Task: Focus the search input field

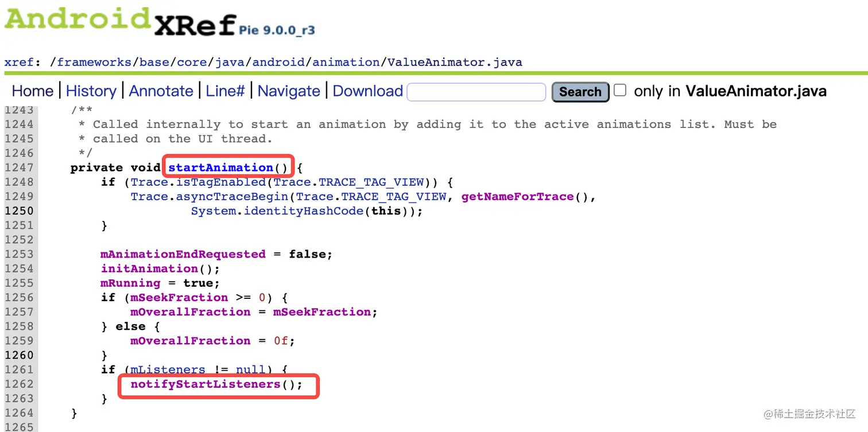Action: pos(476,92)
